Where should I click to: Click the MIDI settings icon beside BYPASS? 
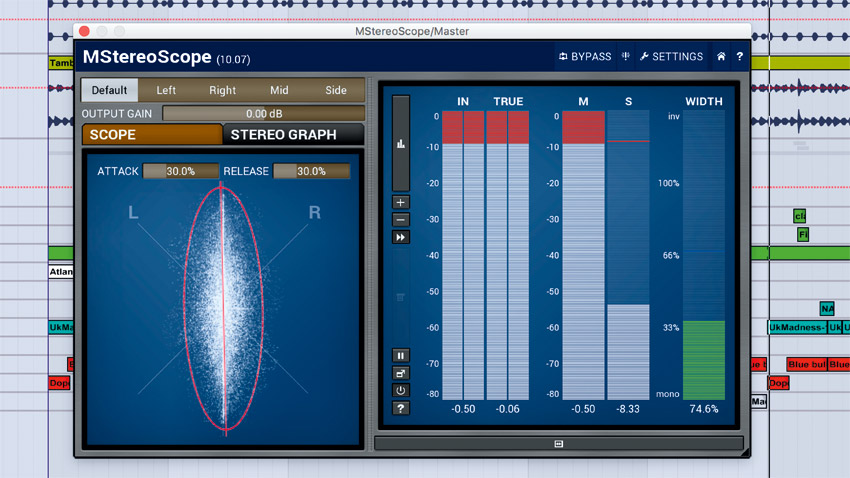(626, 56)
